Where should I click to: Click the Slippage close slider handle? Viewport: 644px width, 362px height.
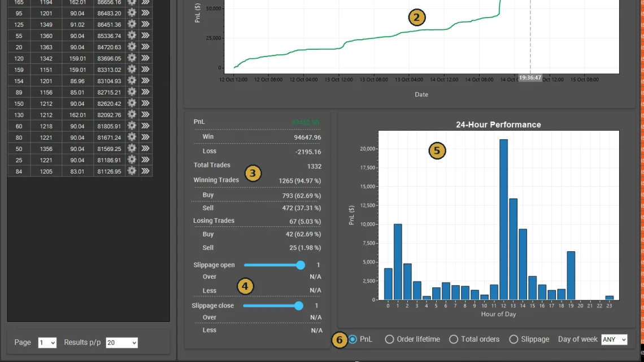pyautogui.click(x=299, y=305)
